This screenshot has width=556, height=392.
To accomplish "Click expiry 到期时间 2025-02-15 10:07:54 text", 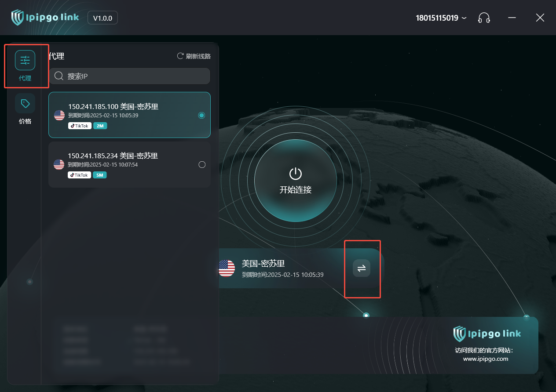I will click(x=103, y=165).
